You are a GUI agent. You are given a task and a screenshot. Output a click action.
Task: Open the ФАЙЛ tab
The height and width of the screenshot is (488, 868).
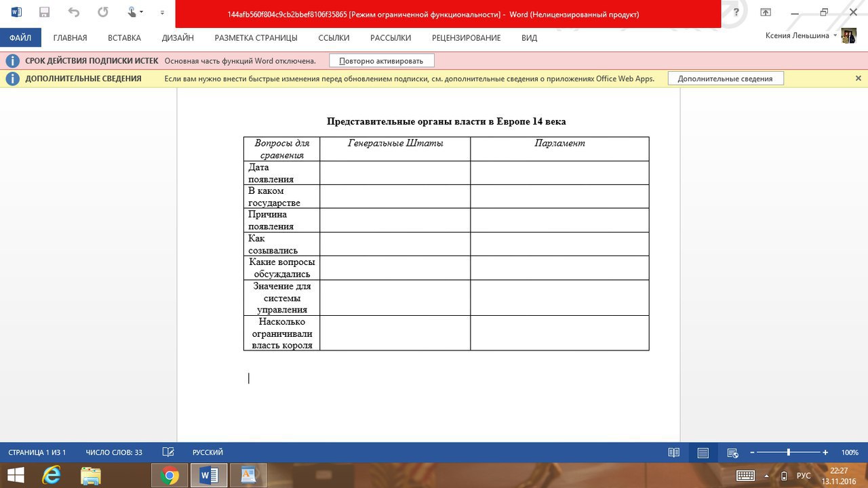(x=20, y=38)
